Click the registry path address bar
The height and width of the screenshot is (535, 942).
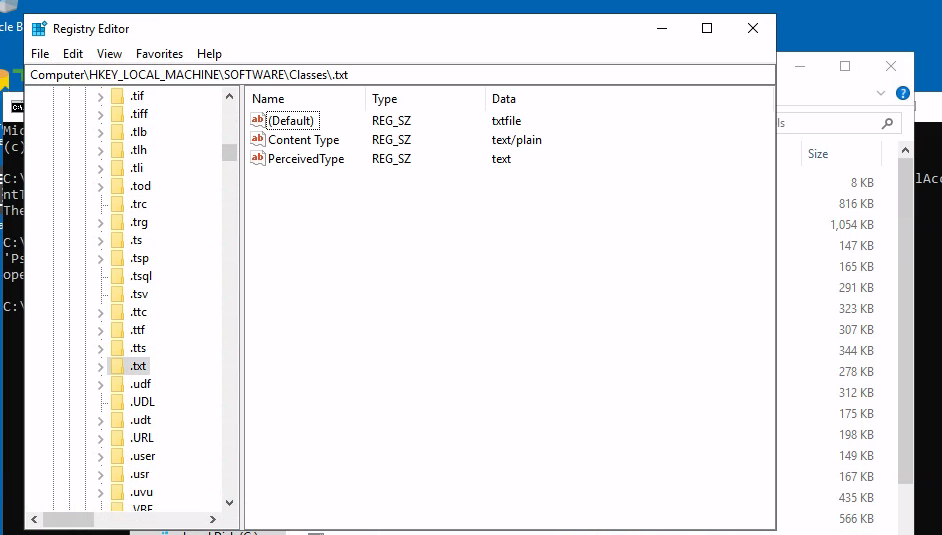pos(402,75)
